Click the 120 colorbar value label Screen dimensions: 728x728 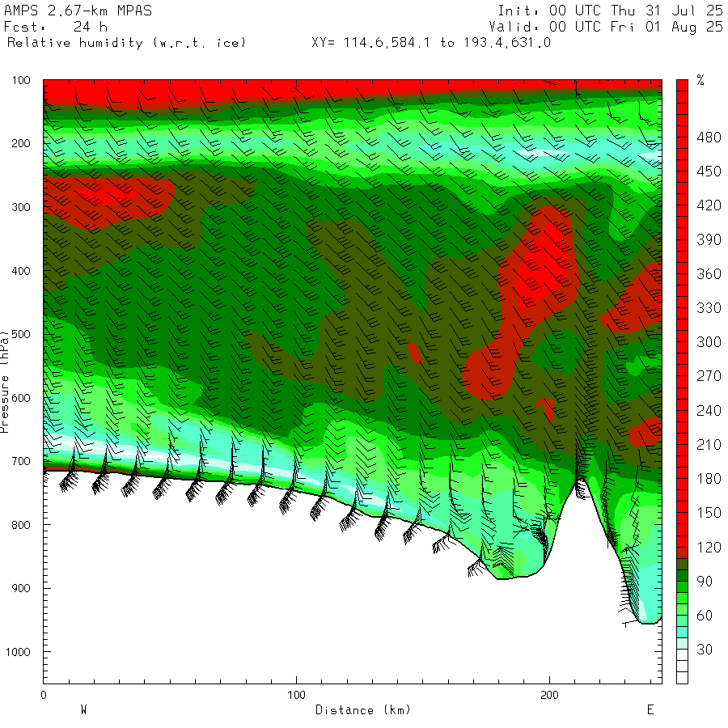click(x=709, y=548)
